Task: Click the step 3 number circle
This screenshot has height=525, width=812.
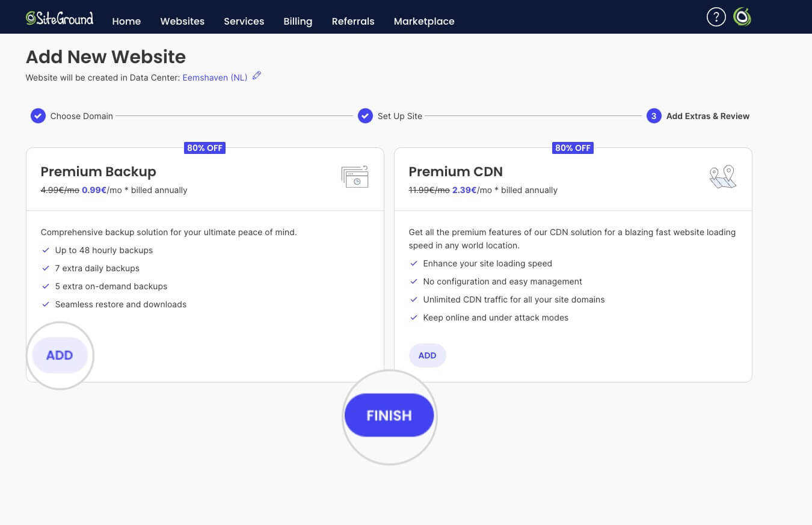Action: 654,115
